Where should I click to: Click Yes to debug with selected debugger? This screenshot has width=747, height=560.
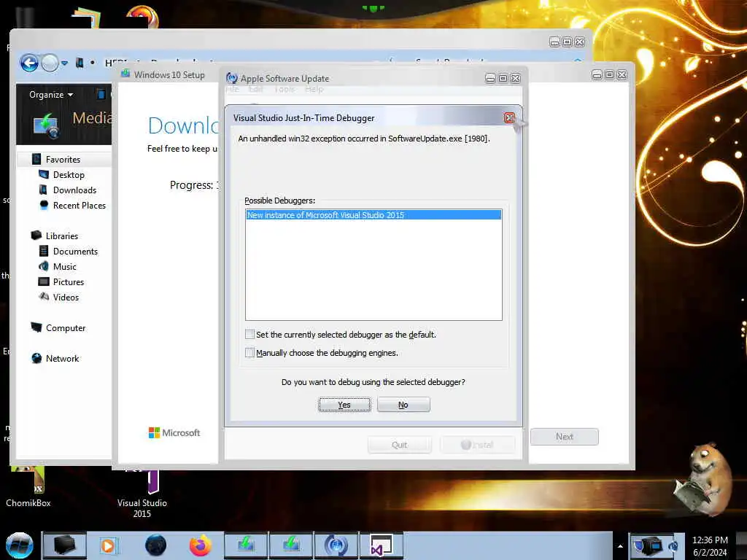tap(344, 404)
